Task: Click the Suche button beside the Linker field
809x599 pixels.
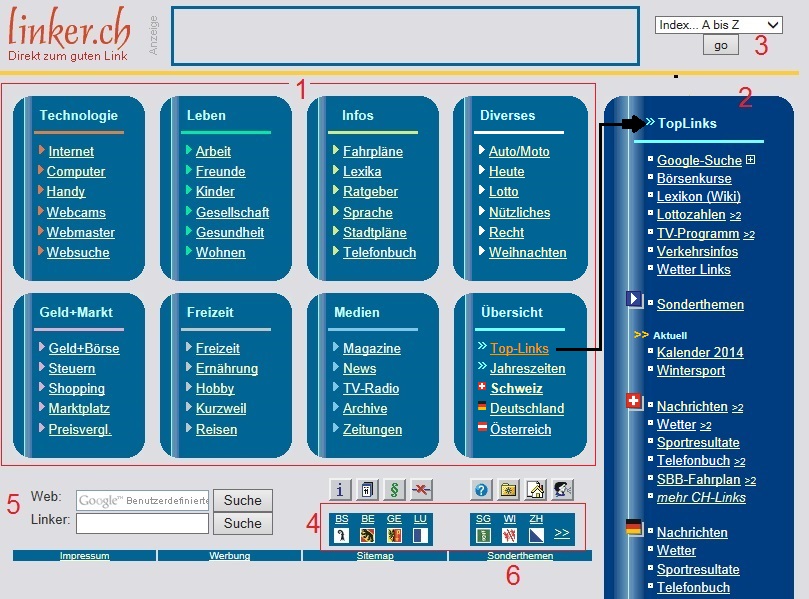Action: point(242,523)
